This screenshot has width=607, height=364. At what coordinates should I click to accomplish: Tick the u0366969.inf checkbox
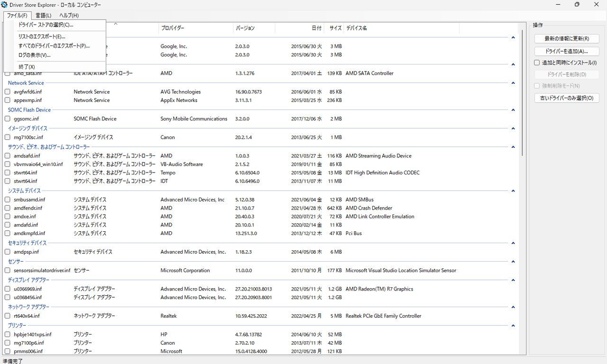[8, 289]
